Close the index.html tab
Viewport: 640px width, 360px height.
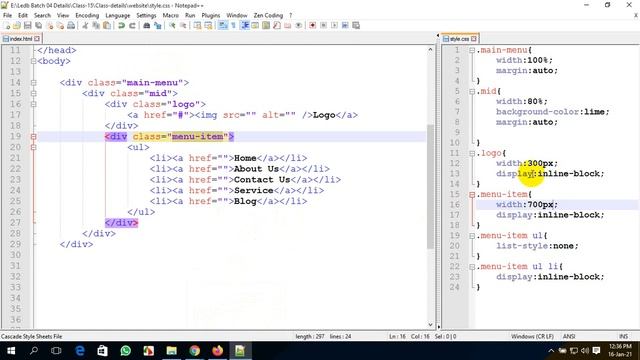point(37,39)
